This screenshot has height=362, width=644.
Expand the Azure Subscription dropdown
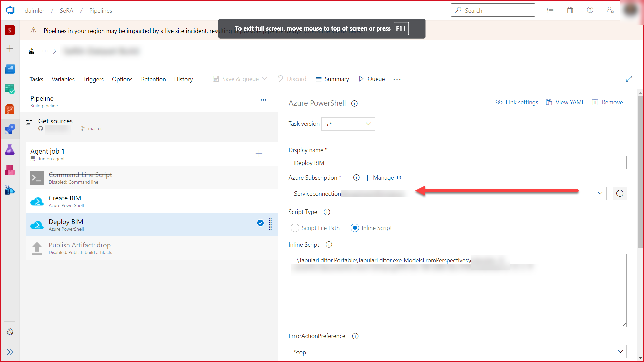[599, 193]
